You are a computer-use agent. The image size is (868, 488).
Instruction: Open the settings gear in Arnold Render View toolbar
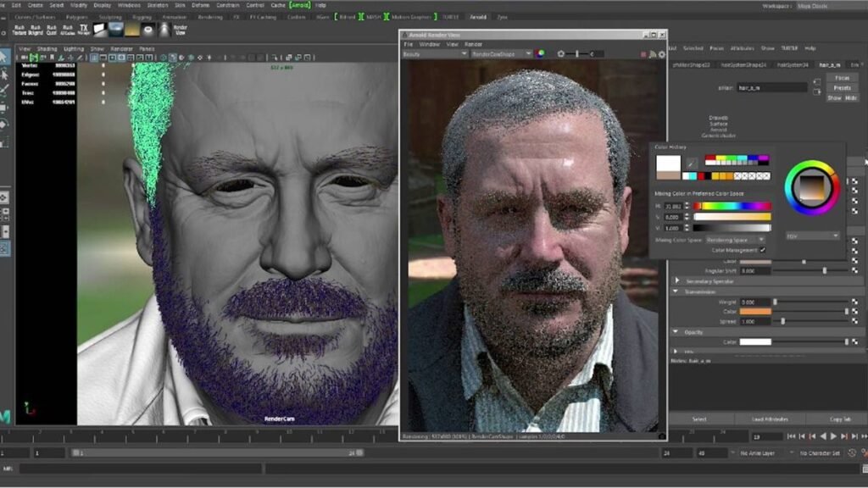point(661,53)
